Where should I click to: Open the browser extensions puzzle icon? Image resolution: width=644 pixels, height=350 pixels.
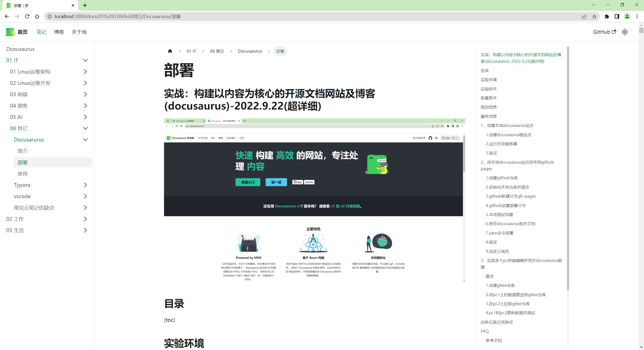(607, 16)
